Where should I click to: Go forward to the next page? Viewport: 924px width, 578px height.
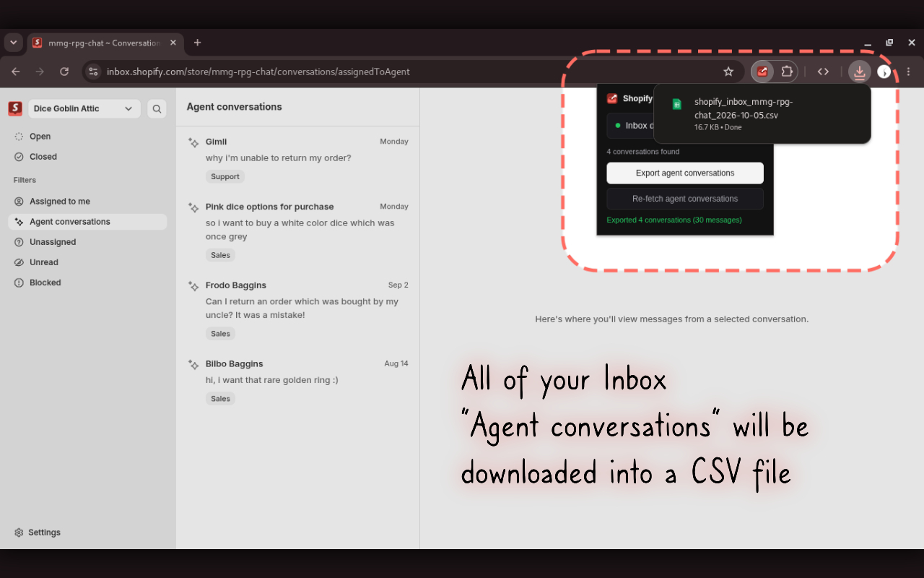click(x=40, y=72)
